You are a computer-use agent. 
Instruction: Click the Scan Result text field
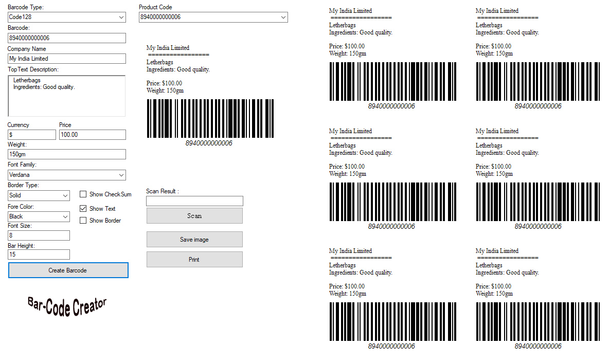(194, 201)
